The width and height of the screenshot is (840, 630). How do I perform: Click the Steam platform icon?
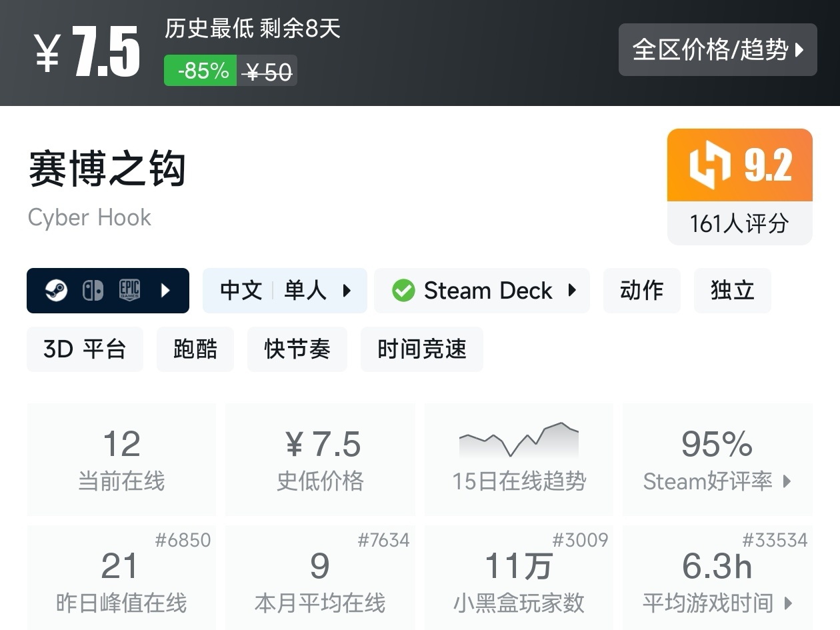pos(56,291)
